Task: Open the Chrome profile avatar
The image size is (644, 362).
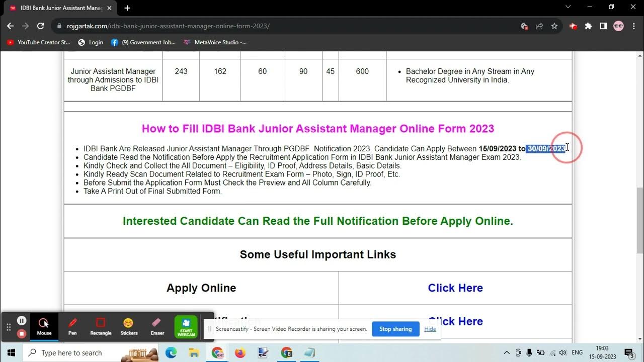Action: pyautogui.click(x=618, y=26)
